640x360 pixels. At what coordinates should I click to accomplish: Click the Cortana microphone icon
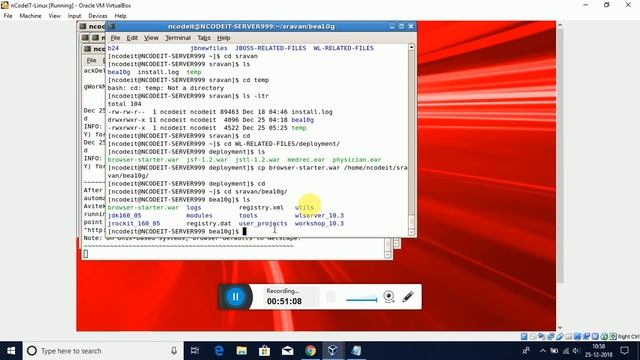click(174, 351)
